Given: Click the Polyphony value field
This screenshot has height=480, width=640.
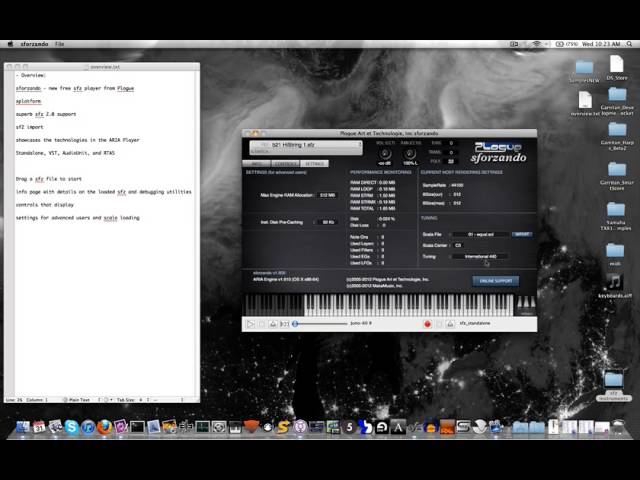Looking at the screenshot, I should click(x=451, y=161).
